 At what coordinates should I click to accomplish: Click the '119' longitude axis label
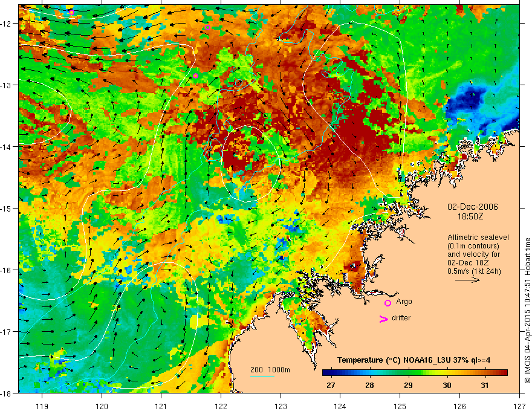(x=42, y=406)
